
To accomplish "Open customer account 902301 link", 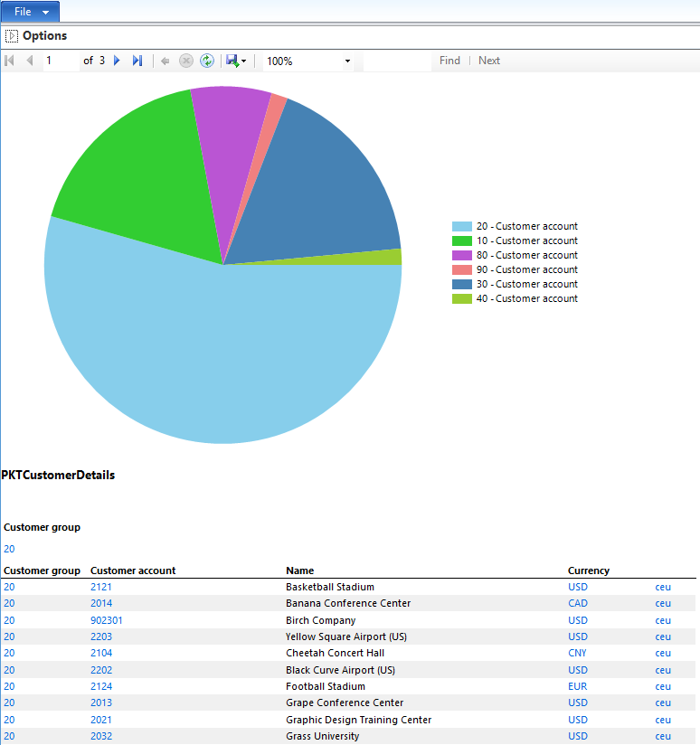I will coord(107,620).
